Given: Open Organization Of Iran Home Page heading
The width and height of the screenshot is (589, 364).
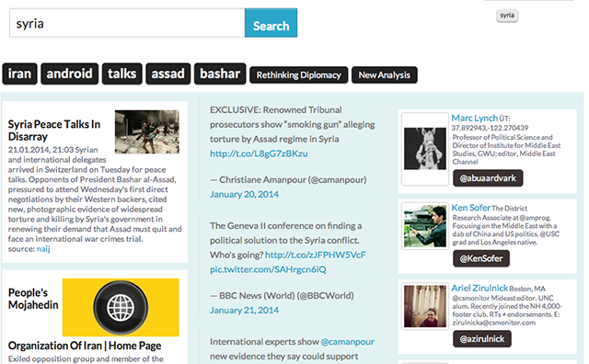Looking at the screenshot, I should (85, 346).
